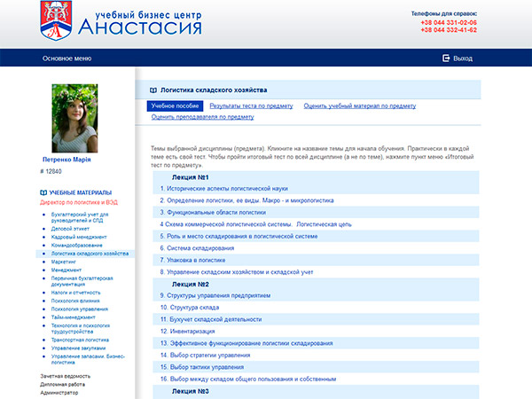Click book icon next to УЧЕБНЫЕ МАТЕРИАЛЫ
This screenshot has height=399, width=532.
pyautogui.click(x=43, y=192)
